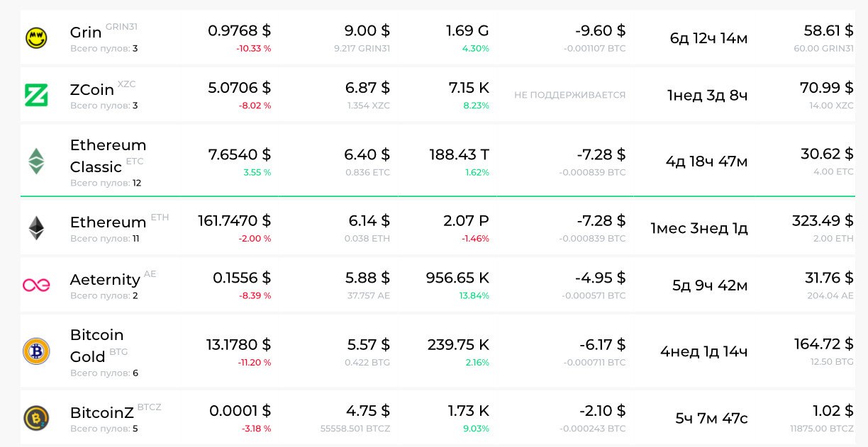Click Aeternity income 5.88 $
The height and width of the screenshot is (447, 868).
tap(367, 278)
